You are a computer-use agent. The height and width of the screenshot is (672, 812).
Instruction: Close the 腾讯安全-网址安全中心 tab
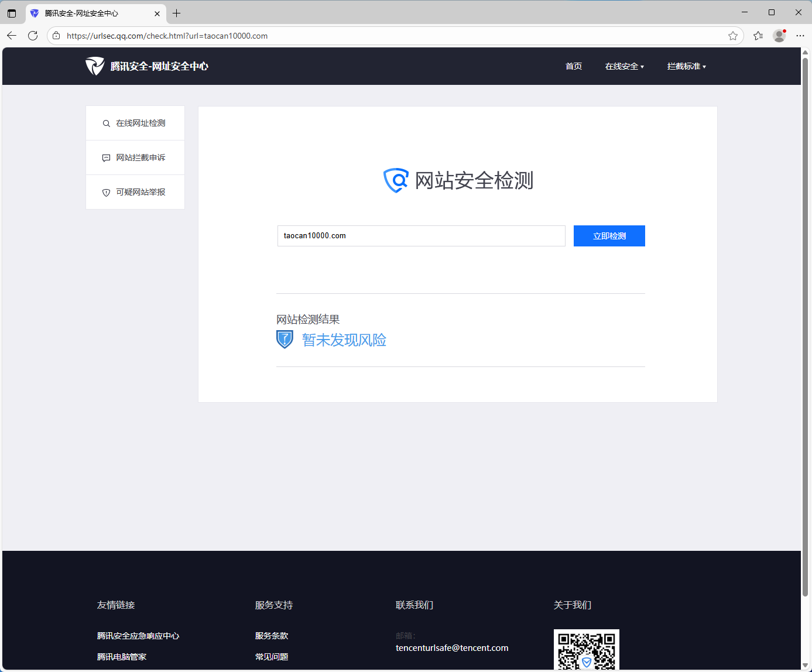[x=157, y=13]
